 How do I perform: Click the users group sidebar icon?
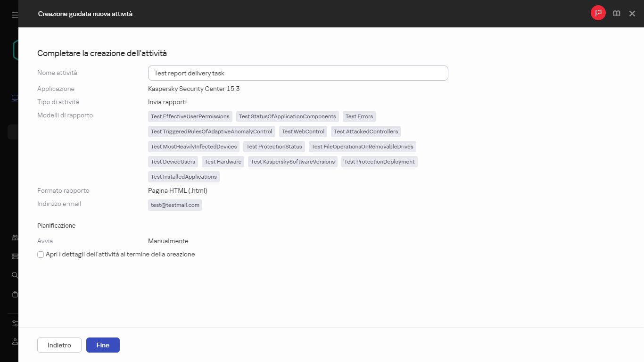click(15, 238)
